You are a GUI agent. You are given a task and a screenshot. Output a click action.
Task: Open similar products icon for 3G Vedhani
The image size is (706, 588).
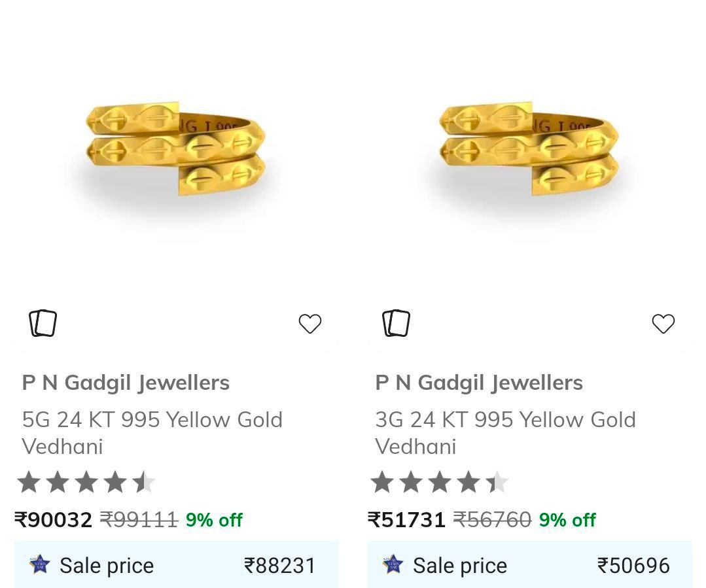397,323
